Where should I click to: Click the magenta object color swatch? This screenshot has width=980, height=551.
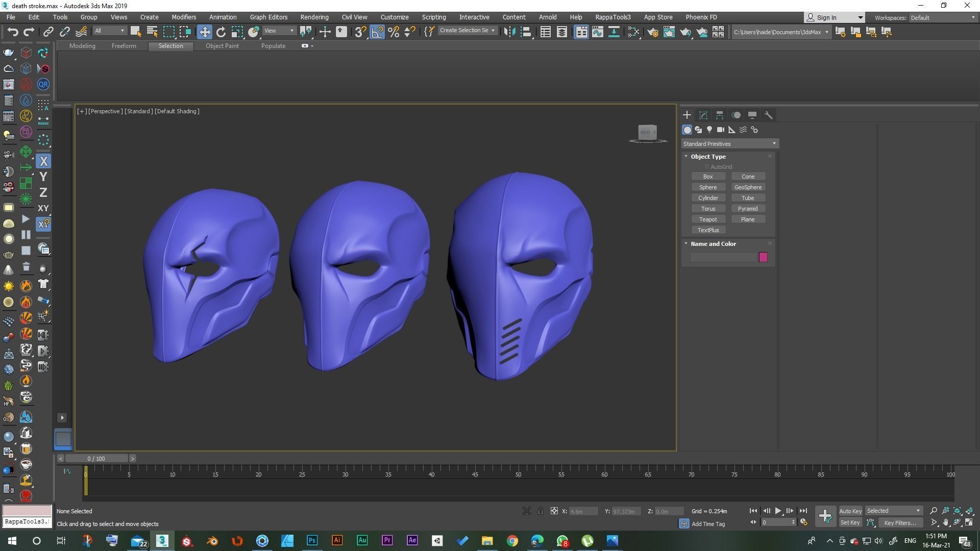click(763, 257)
